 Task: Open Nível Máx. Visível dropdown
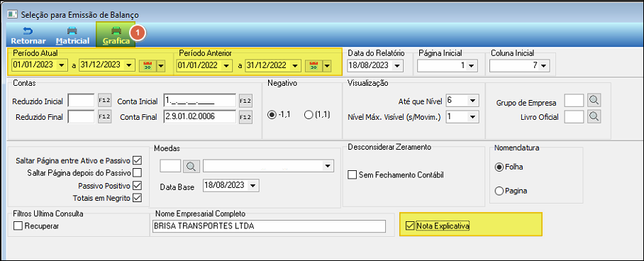[x=474, y=117]
